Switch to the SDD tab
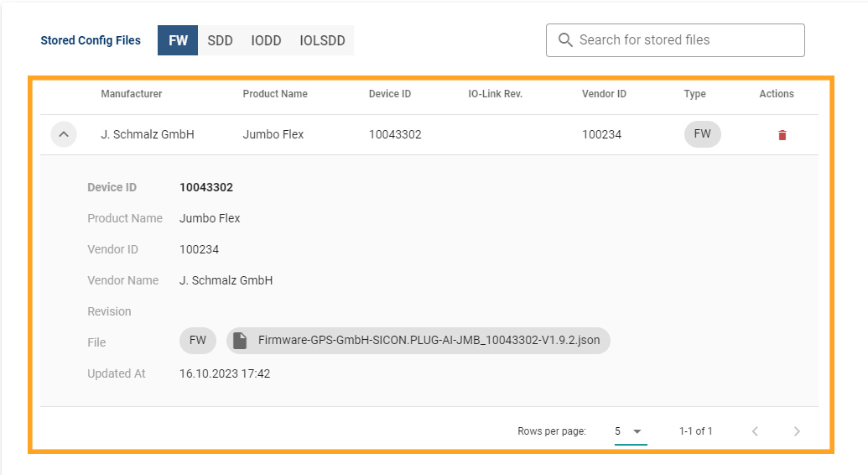 (x=220, y=40)
